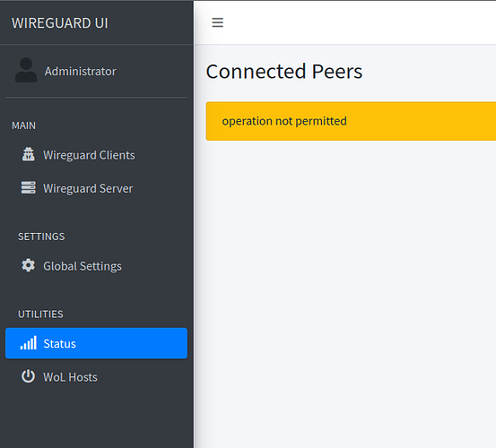Click the Administrator user avatar icon
This screenshot has height=448, width=496.
[26, 70]
